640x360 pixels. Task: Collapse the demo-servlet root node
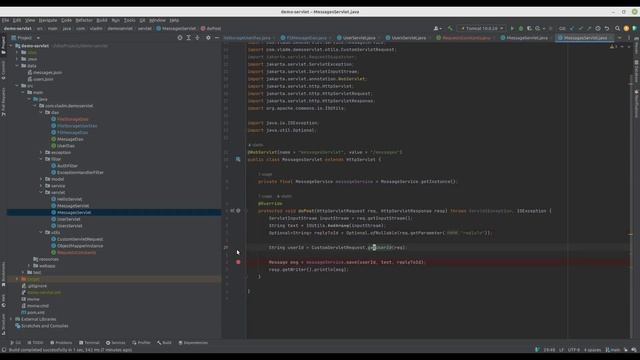pos(11,46)
